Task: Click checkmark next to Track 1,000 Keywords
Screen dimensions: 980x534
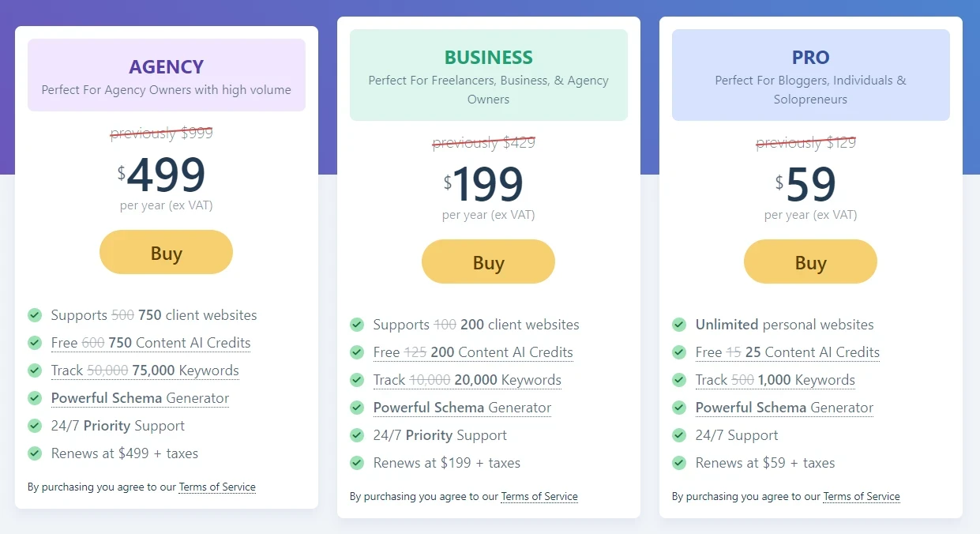Action: pyautogui.click(x=679, y=380)
